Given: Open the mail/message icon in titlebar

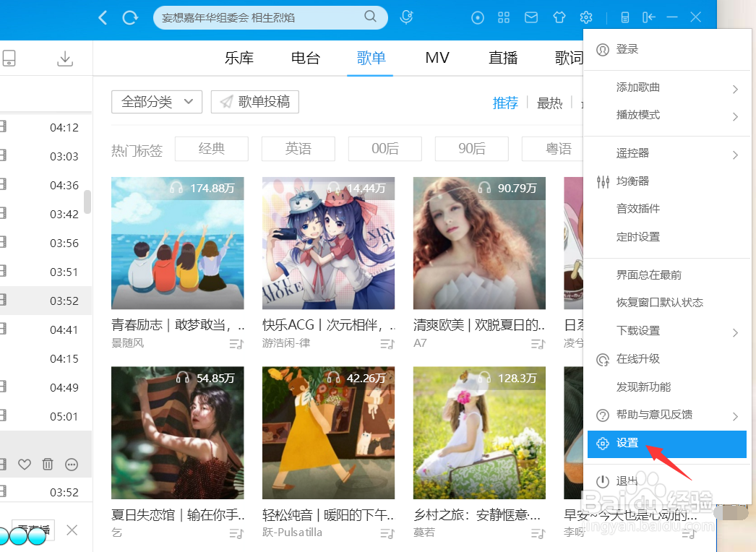Looking at the screenshot, I should pos(531,17).
